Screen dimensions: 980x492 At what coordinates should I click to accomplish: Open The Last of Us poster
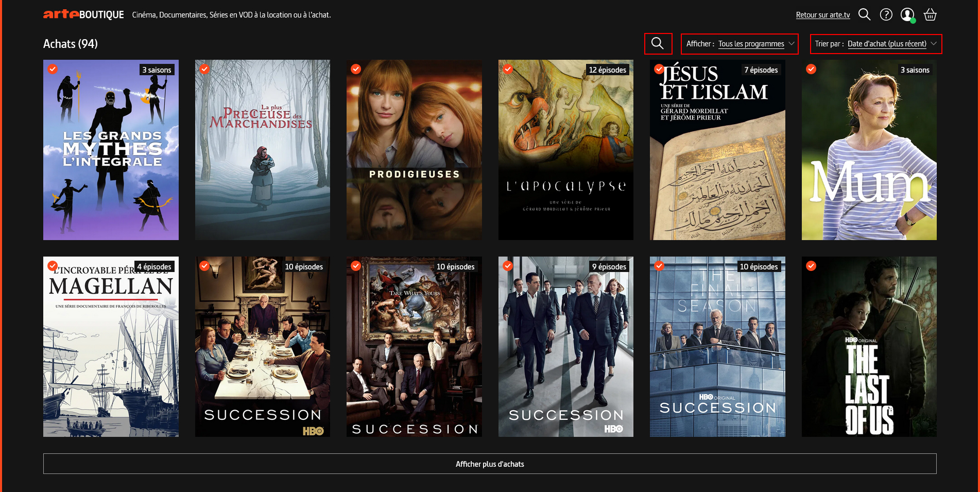coord(869,347)
